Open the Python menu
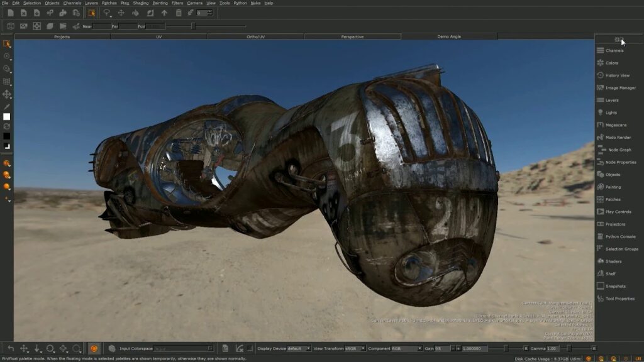Viewport: 644px width, 362px height. tap(240, 3)
